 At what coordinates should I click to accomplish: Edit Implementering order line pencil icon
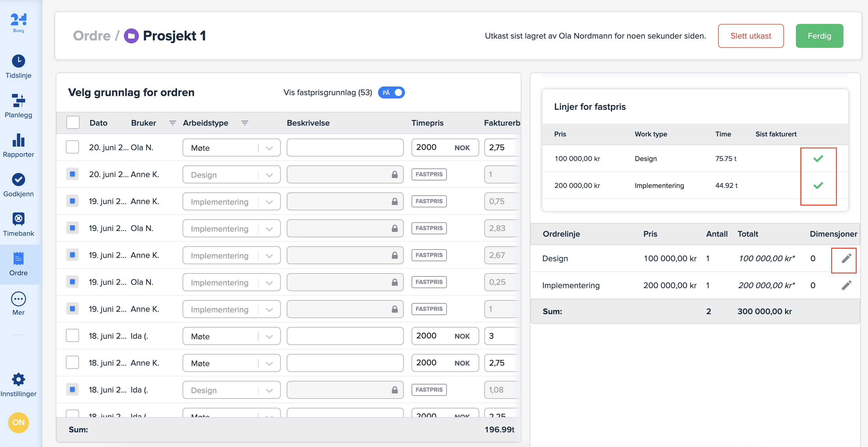tap(846, 285)
